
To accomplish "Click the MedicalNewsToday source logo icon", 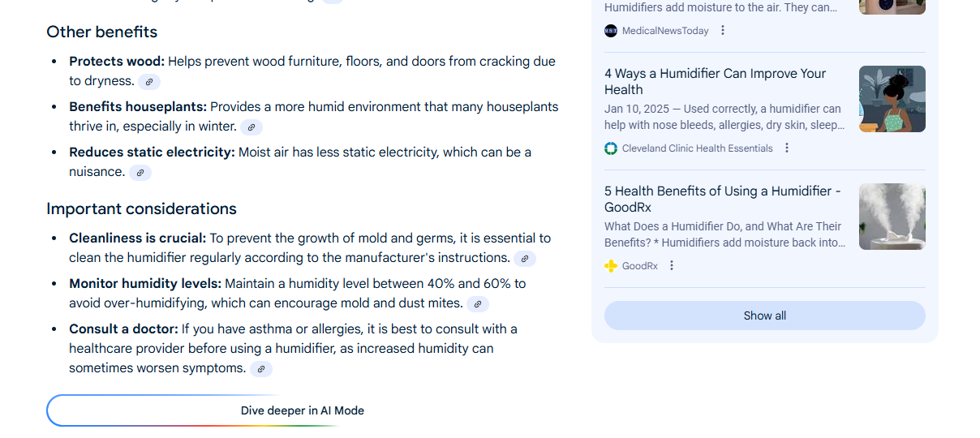I will [611, 31].
